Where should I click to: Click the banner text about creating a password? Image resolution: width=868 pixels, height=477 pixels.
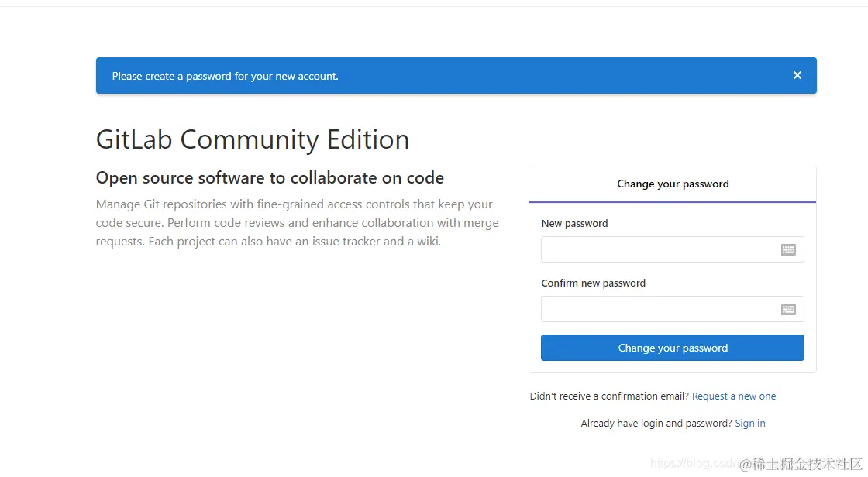[225, 77]
